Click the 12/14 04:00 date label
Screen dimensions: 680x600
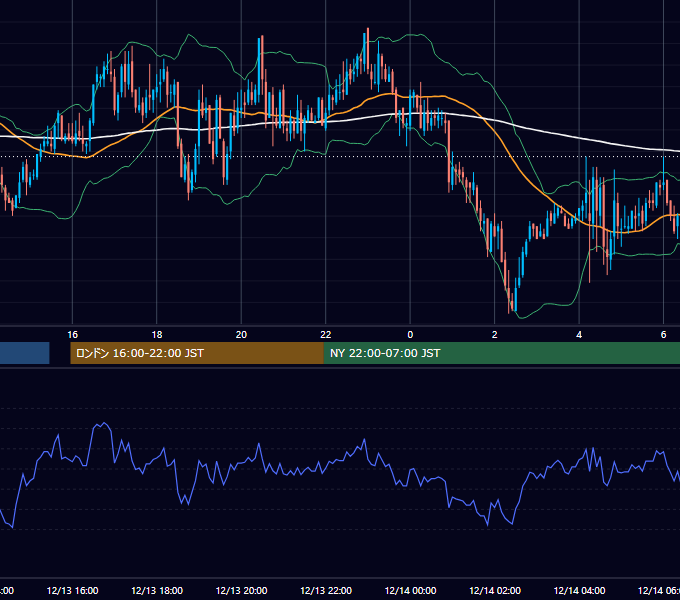(579, 590)
